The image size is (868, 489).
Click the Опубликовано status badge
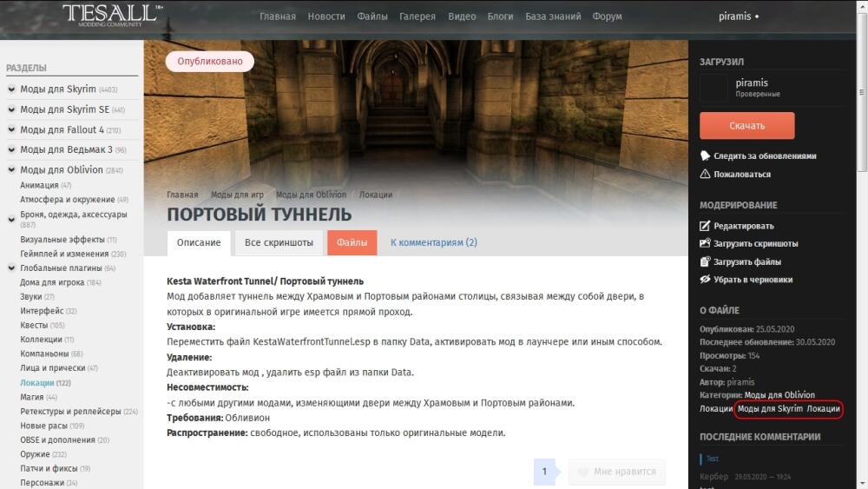210,61
